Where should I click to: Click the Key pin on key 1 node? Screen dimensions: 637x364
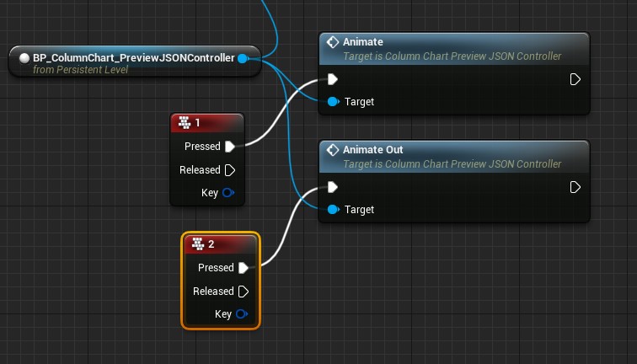point(228,193)
